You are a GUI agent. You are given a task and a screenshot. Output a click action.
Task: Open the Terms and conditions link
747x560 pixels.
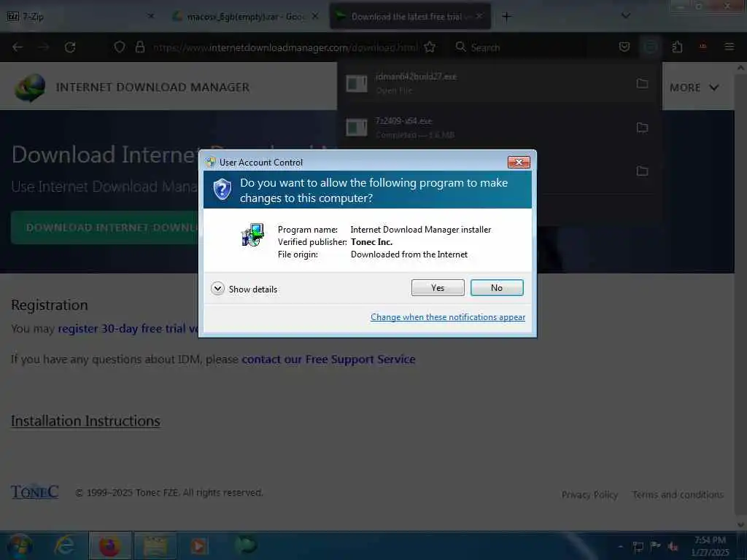(678, 495)
